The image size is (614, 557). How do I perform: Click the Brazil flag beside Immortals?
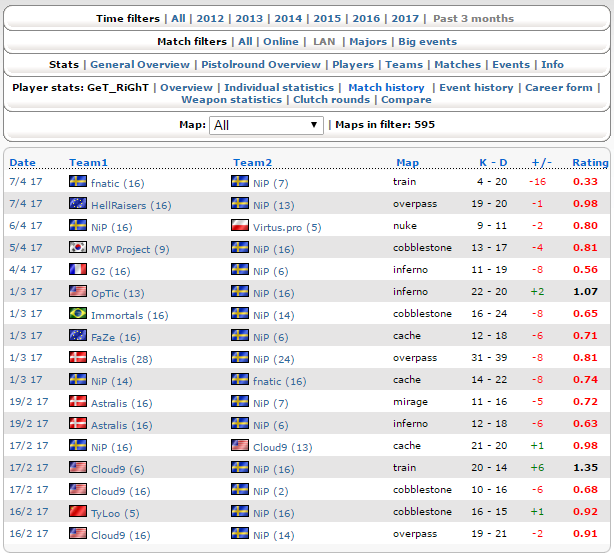tap(78, 313)
